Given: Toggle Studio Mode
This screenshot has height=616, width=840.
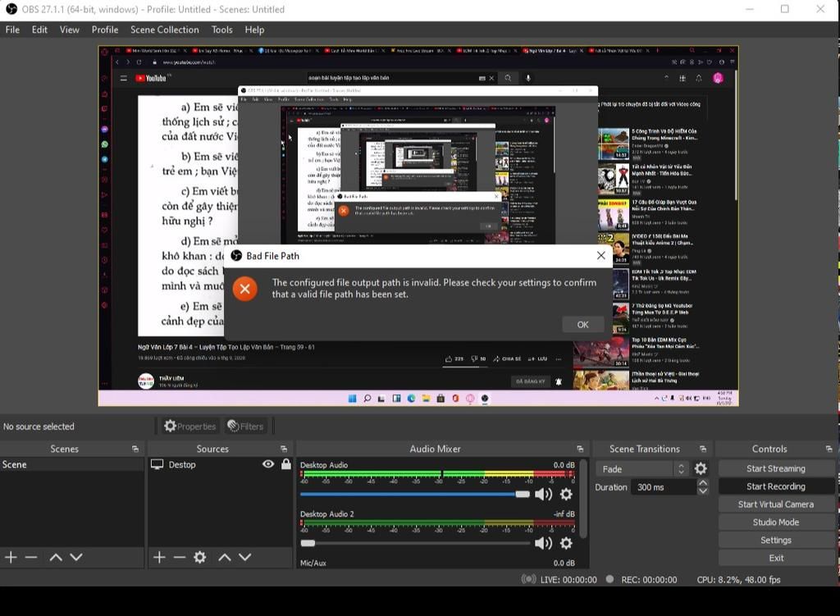Looking at the screenshot, I should 776,522.
